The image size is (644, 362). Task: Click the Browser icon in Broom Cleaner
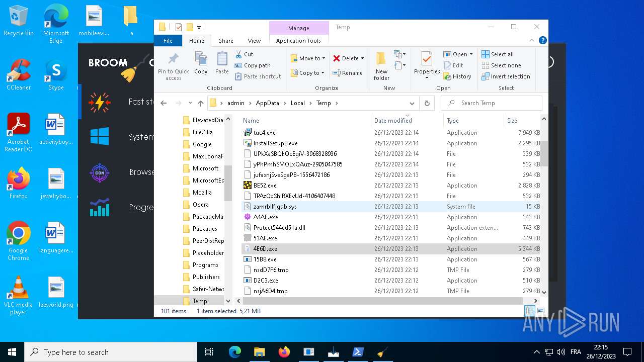pos(100,172)
